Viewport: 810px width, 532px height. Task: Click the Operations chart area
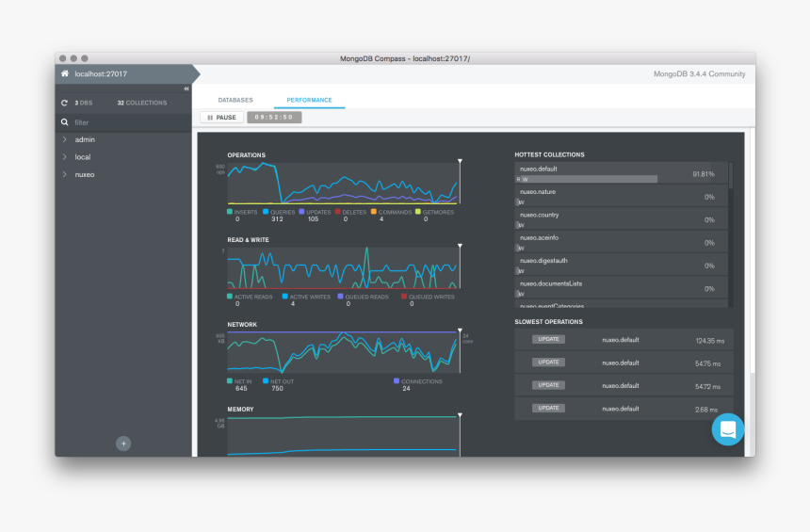tap(343, 184)
